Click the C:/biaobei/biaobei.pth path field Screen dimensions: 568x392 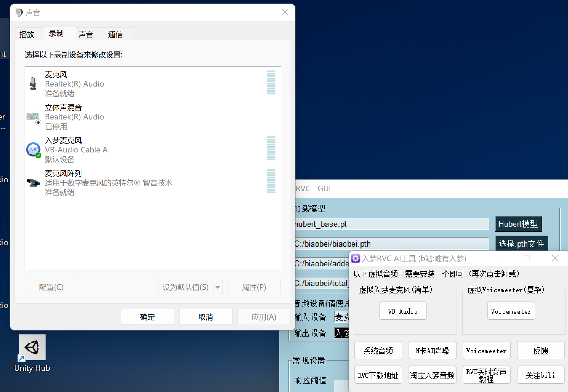coord(392,244)
